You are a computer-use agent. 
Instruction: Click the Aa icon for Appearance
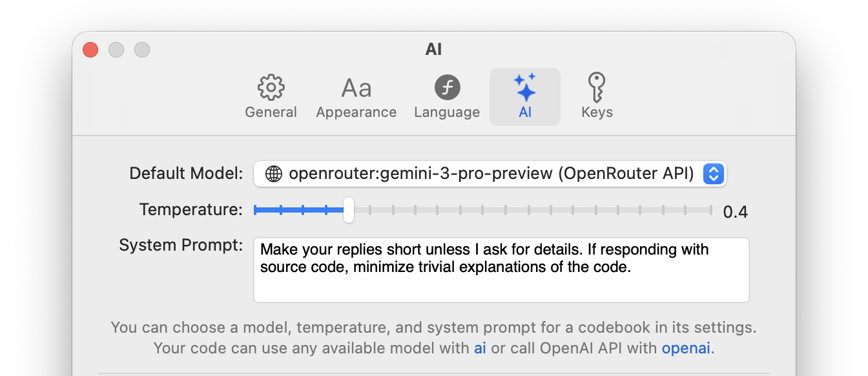pyautogui.click(x=356, y=87)
